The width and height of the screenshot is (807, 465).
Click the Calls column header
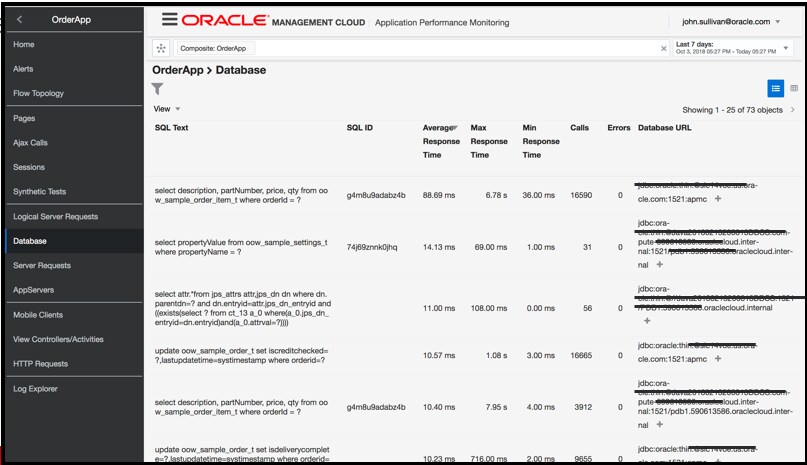click(x=580, y=128)
